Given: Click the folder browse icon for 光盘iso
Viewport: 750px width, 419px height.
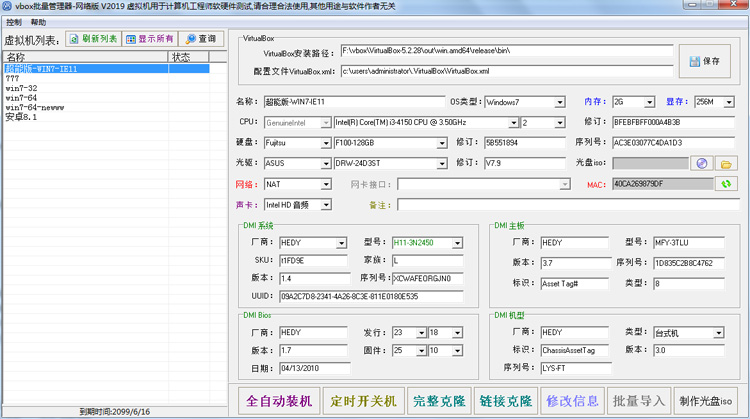Looking at the screenshot, I should point(726,164).
